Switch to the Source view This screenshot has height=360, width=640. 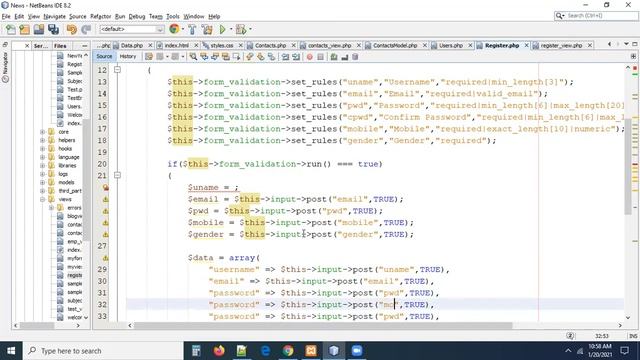[104, 56]
